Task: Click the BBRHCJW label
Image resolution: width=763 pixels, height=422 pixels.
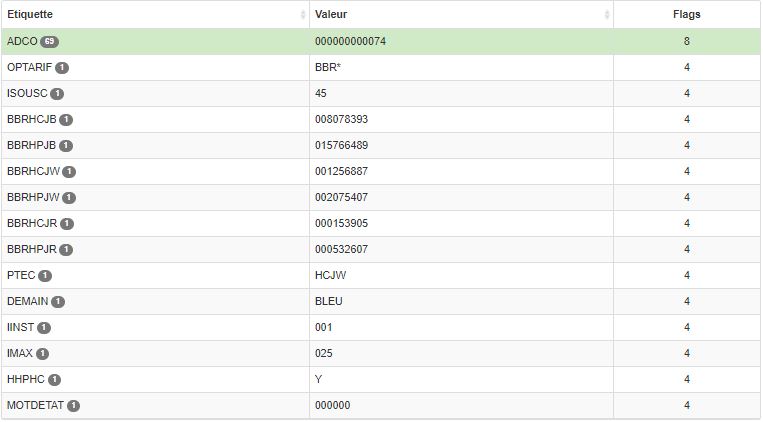Action: tap(33, 171)
